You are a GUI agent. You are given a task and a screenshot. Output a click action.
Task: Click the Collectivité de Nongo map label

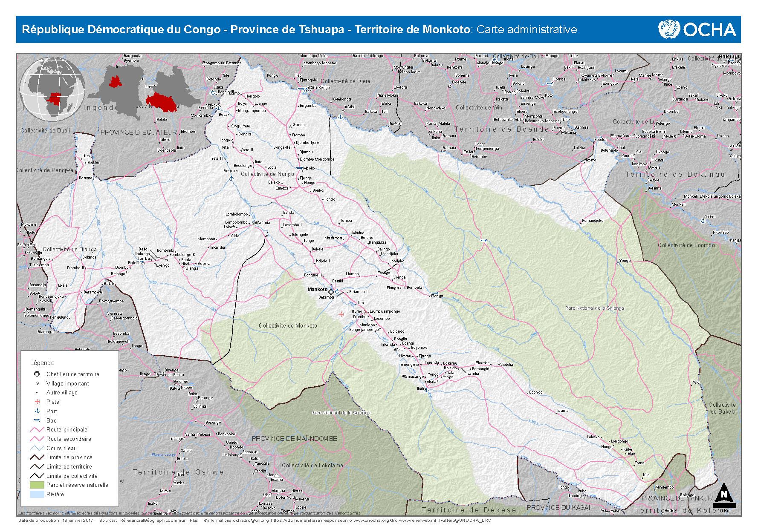(267, 174)
